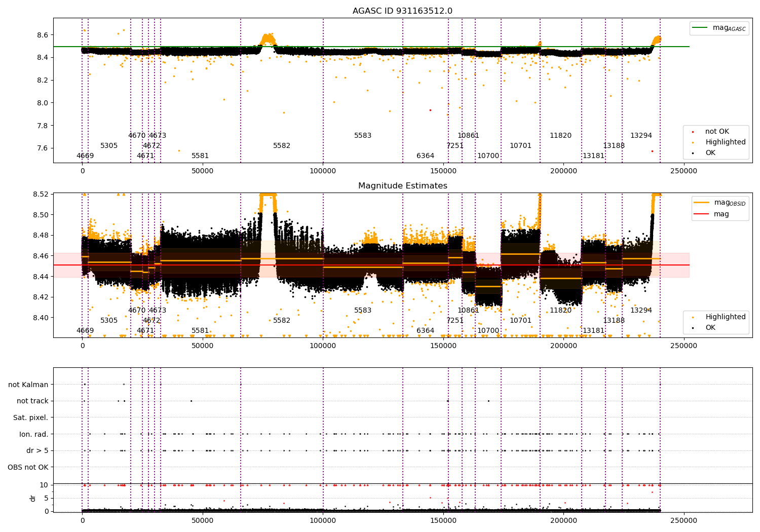Click y-axis tick "7.6" in top plot

(43, 148)
